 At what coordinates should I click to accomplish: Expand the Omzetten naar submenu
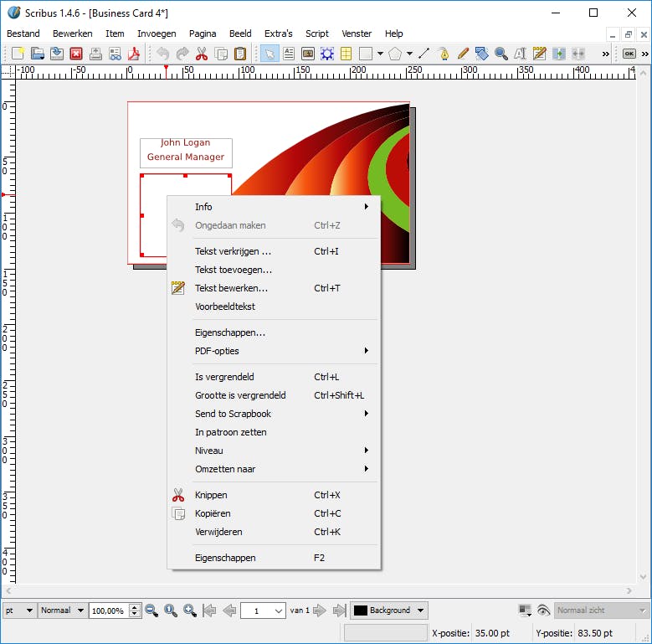pyautogui.click(x=274, y=469)
